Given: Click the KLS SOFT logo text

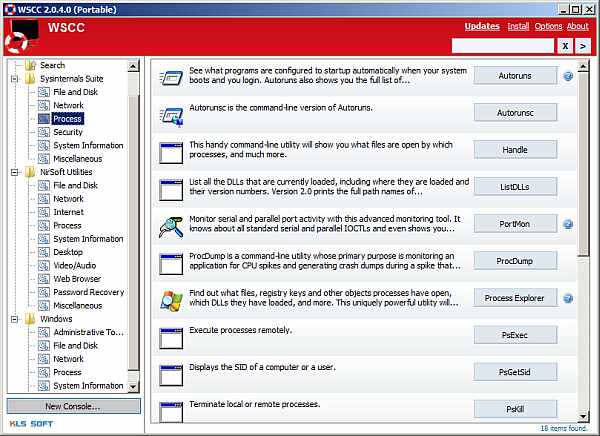Looking at the screenshot, I should click(31, 424).
